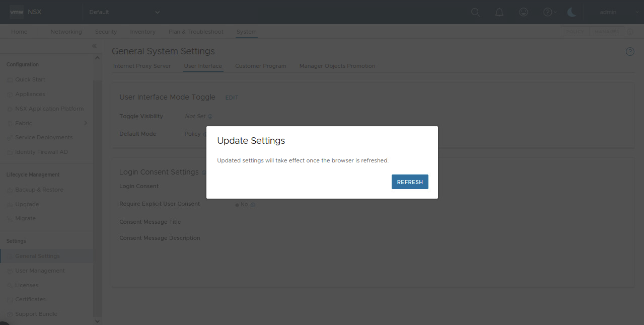Click info icon next to Not Set
The height and width of the screenshot is (325, 644).
coord(210,116)
